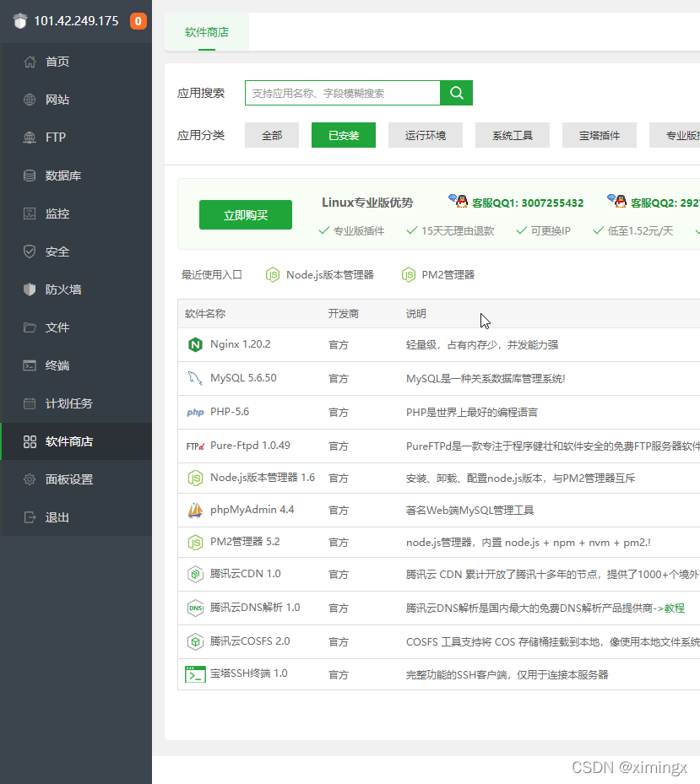Image resolution: width=700 pixels, height=784 pixels.
Task: Click the MySQL dolphin icon in the list
Action: [x=195, y=378]
